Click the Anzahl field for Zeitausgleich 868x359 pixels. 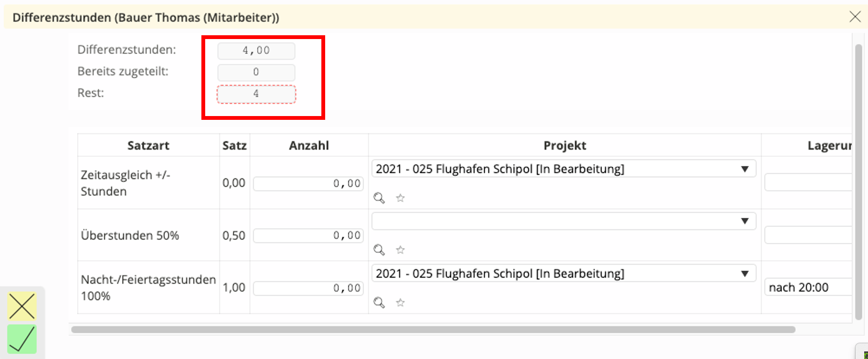308,183
